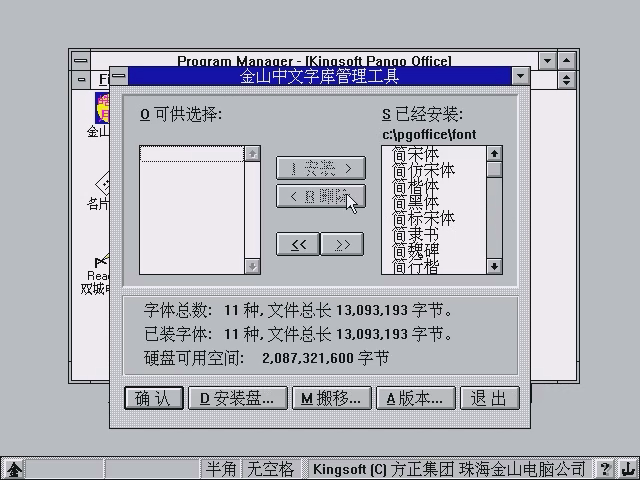Click the >> move-all-right button
This screenshot has width=640, height=480.
click(x=342, y=244)
